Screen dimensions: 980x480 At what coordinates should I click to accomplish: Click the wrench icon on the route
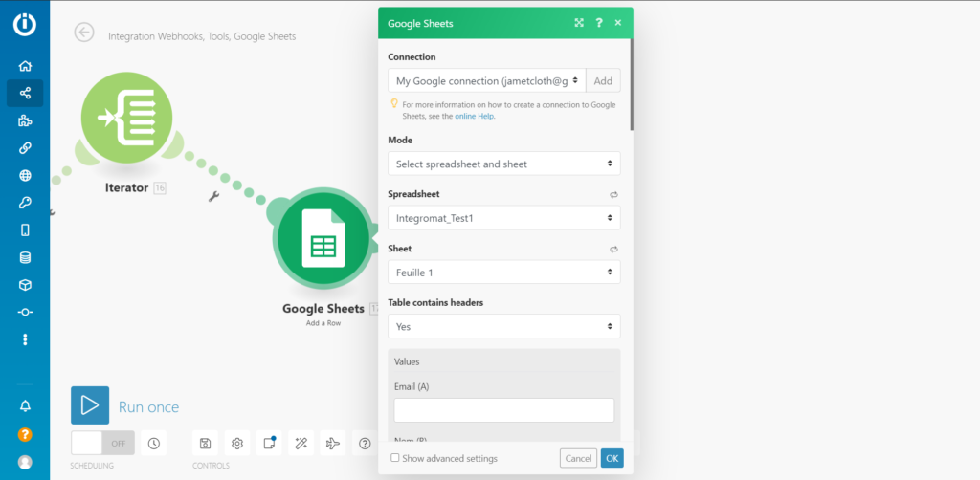pyautogui.click(x=213, y=197)
